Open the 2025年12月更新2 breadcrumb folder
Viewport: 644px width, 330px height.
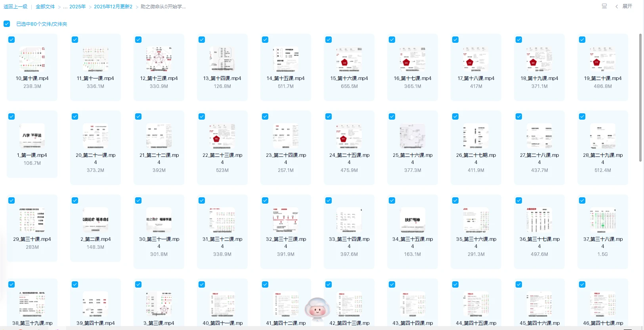pyautogui.click(x=113, y=7)
